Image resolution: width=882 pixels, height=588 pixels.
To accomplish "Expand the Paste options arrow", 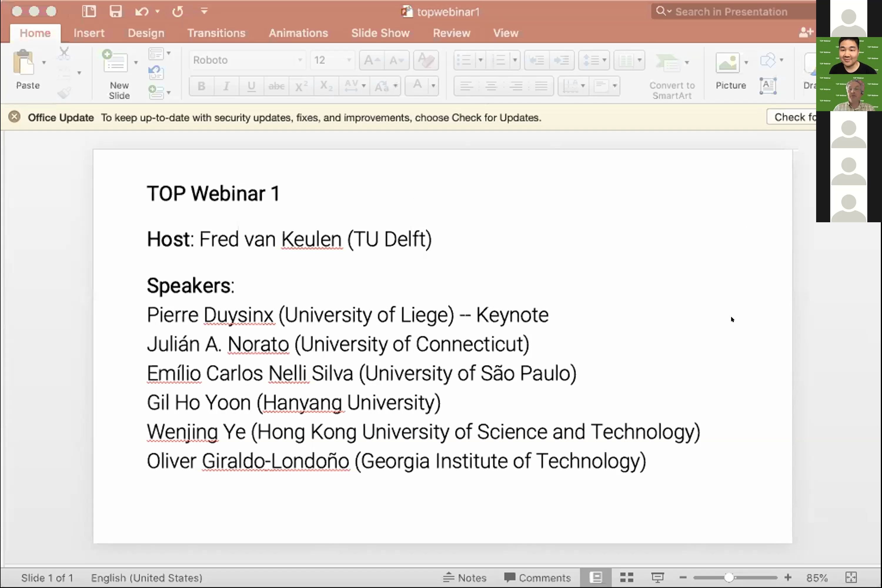I will point(44,62).
